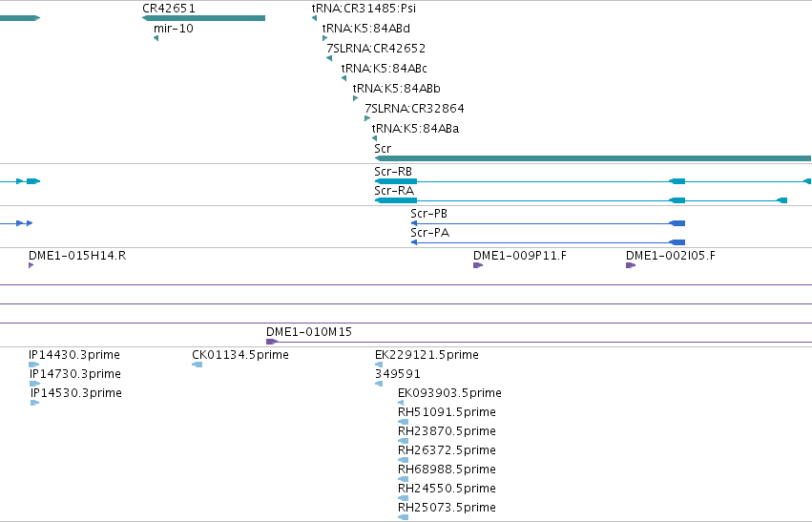Screen dimensions: 812x522
Task: Select the RH25073.5prime EST glyph
Action: pyautogui.click(x=403, y=517)
